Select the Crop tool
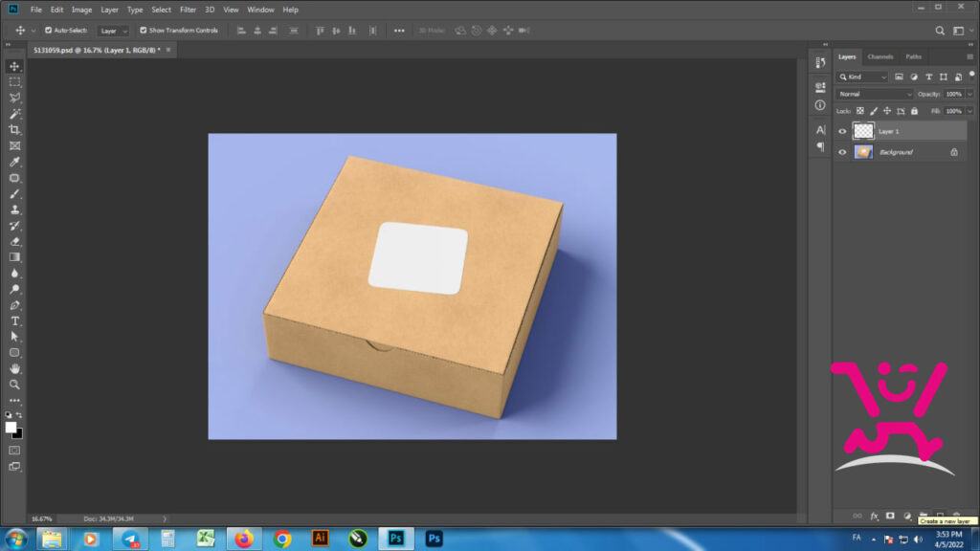The width and height of the screenshot is (980, 551). 14,130
